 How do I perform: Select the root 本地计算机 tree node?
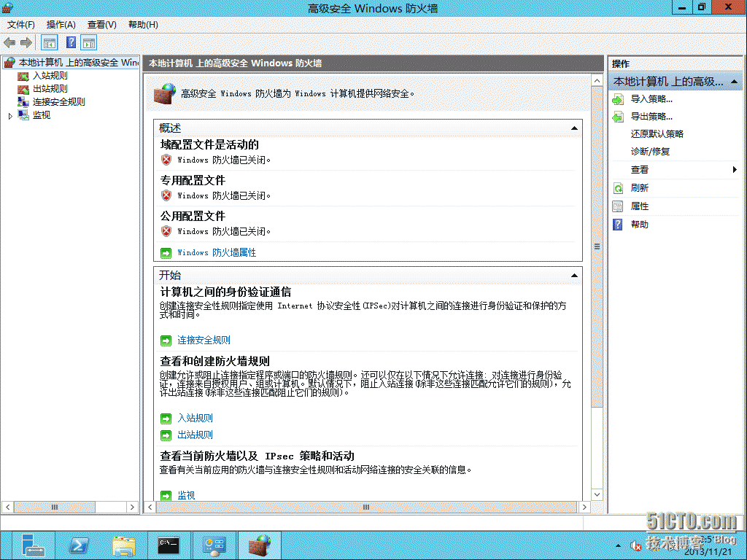pyautogui.click(x=78, y=63)
